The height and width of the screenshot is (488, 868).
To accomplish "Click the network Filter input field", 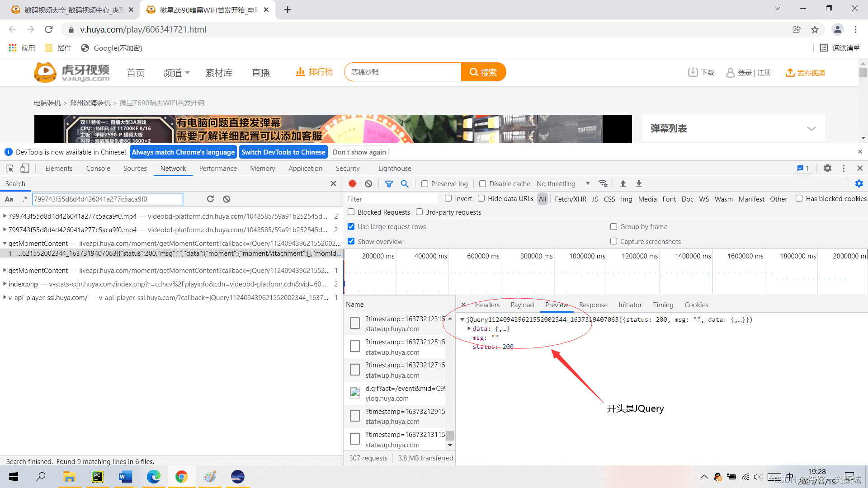I will tap(391, 199).
